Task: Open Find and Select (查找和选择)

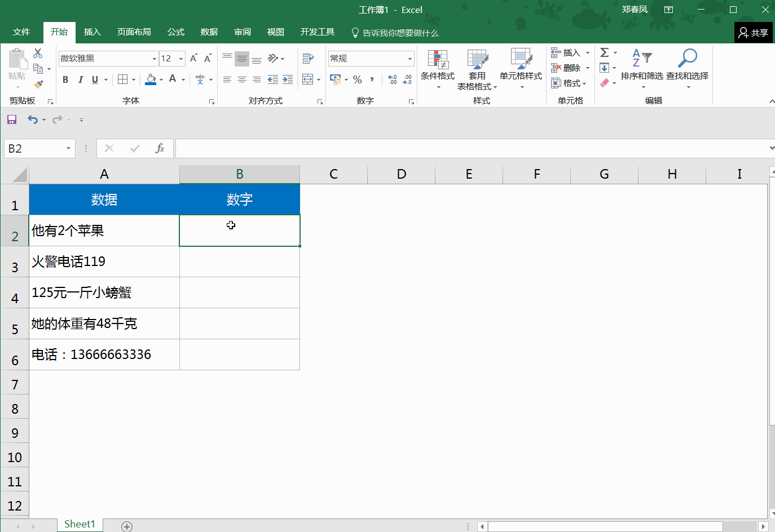Action: [688, 69]
